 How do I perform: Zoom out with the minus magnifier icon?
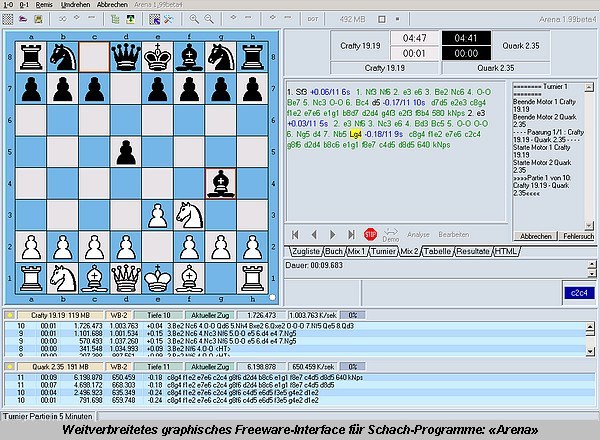[x=209, y=19]
